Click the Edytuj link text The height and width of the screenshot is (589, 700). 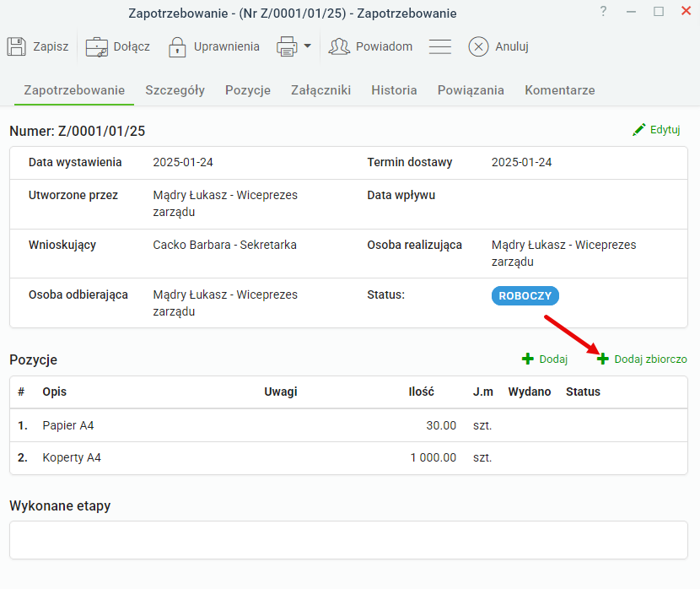[665, 130]
